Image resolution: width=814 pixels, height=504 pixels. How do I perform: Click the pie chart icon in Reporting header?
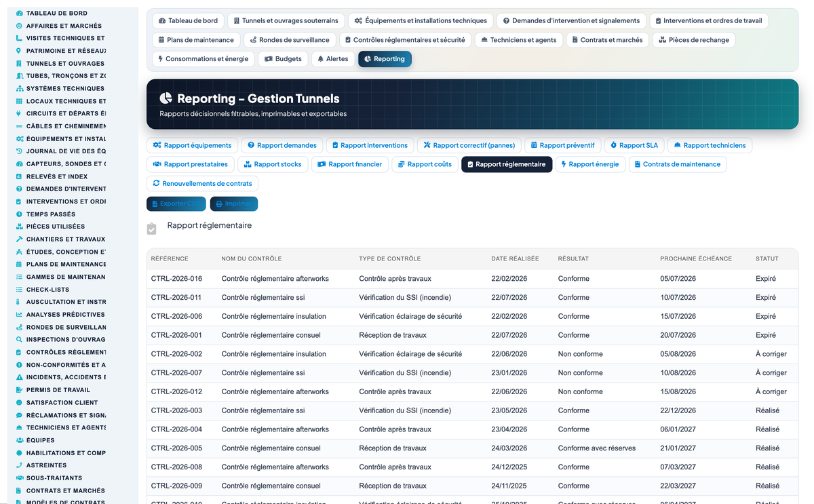[x=166, y=99]
